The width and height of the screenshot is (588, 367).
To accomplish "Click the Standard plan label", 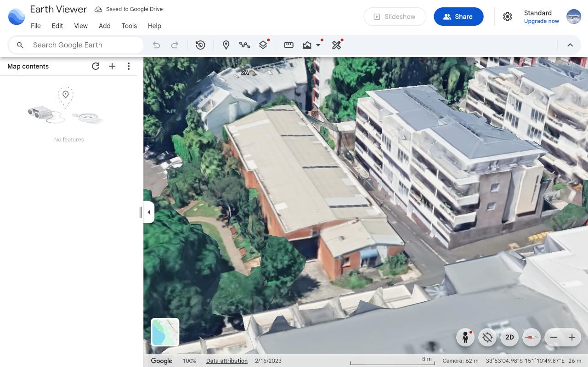I will click(538, 13).
